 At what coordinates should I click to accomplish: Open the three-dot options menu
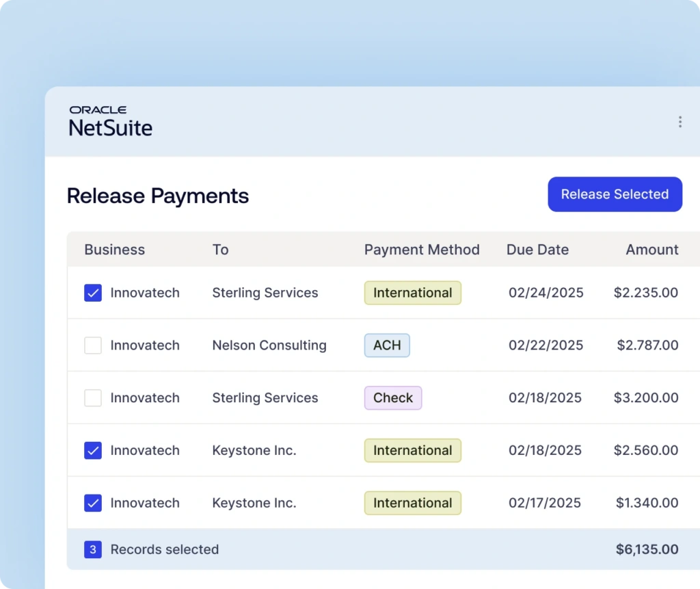pos(679,122)
